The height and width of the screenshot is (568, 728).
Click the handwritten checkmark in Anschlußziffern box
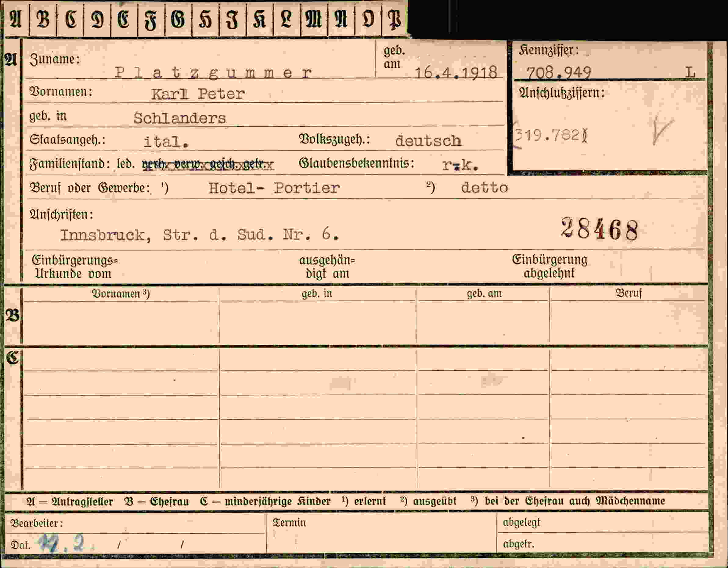[x=662, y=130]
